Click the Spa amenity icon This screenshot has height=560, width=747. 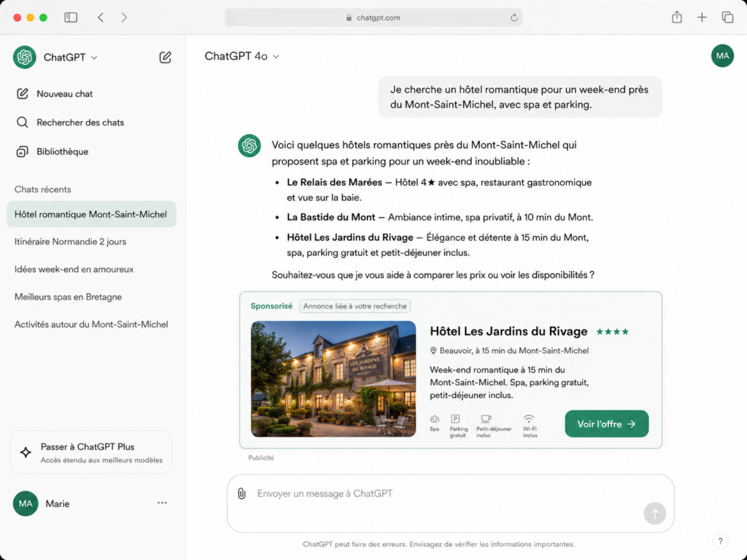[435, 419]
